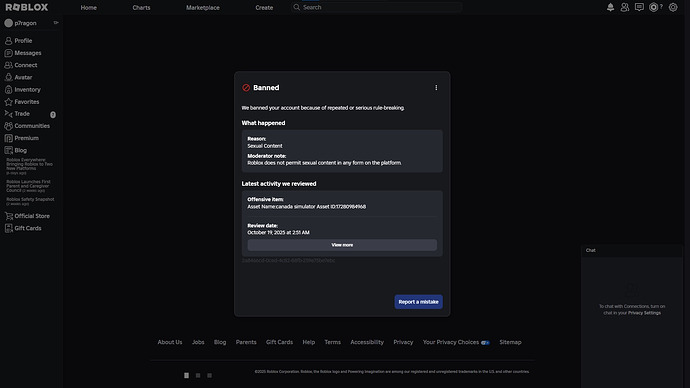Click the Connect sidebar icon
Viewport: 690px width, 388px height.
pyautogui.click(x=8, y=65)
